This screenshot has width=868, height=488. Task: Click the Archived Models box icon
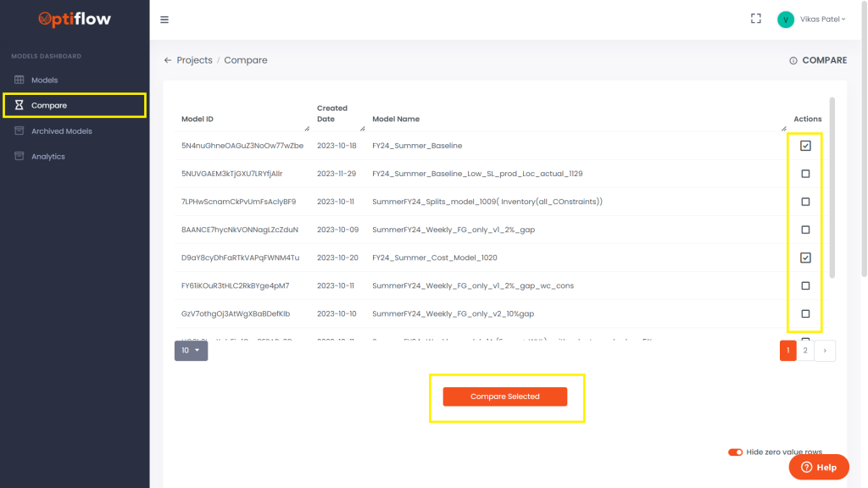19,131
